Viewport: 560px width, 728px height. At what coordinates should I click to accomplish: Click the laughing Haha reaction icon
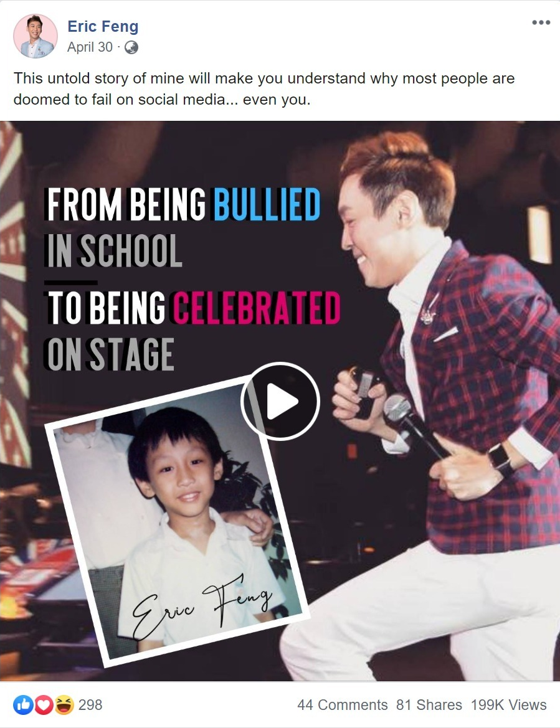coord(64,705)
